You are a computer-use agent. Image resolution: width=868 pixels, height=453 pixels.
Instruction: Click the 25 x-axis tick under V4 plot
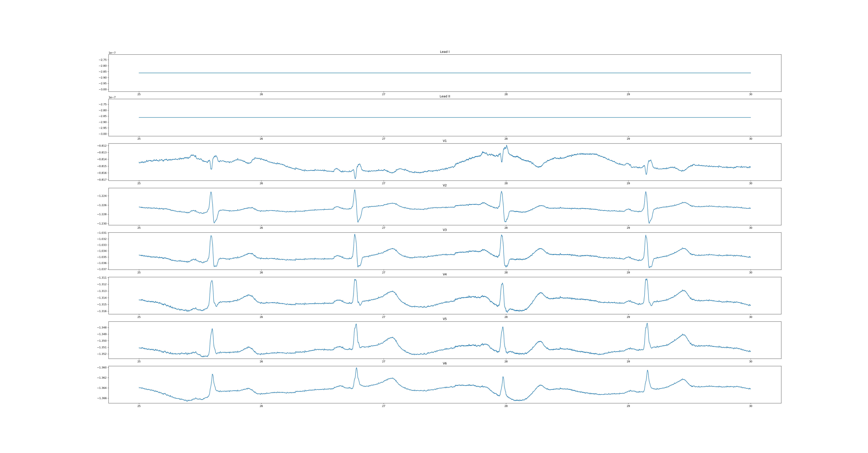[139, 317]
